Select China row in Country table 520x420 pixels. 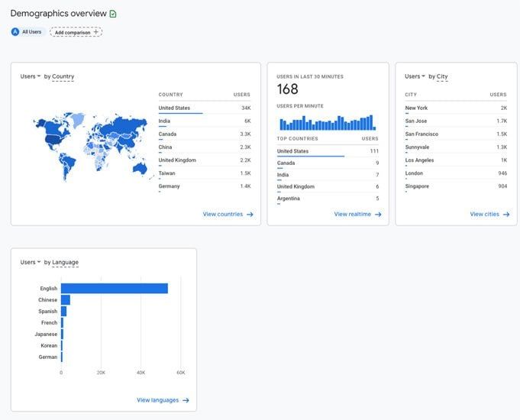(x=205, y=147)
